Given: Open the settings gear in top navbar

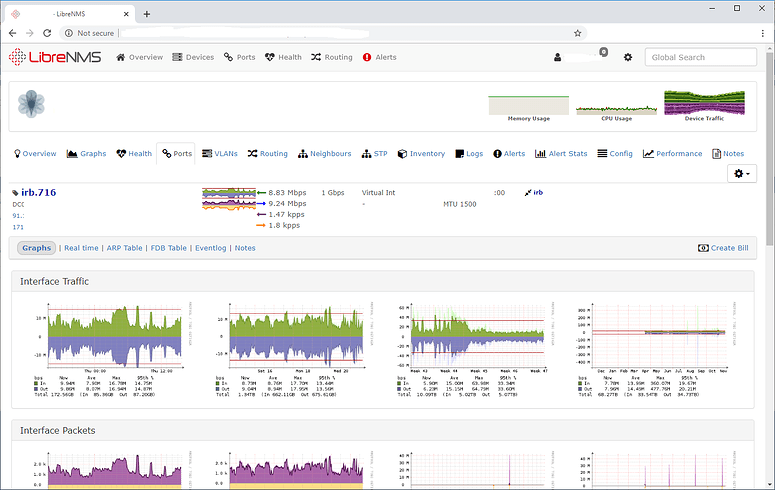Looking at the screenshot, I should (x=628, y=58).
